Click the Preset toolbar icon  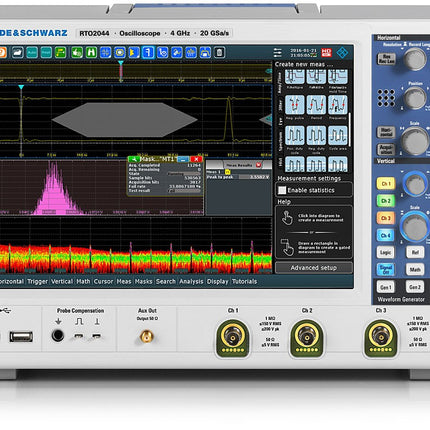tap(46, 52)
